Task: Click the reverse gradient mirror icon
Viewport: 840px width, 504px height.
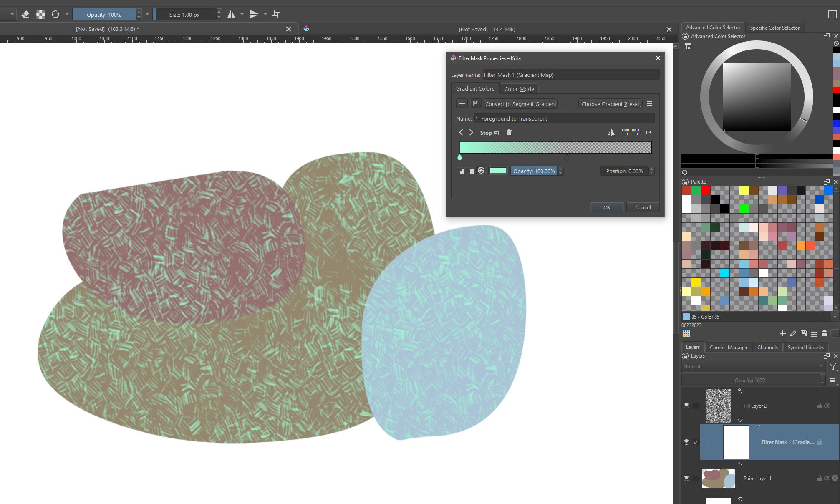Action: [611, 132]
